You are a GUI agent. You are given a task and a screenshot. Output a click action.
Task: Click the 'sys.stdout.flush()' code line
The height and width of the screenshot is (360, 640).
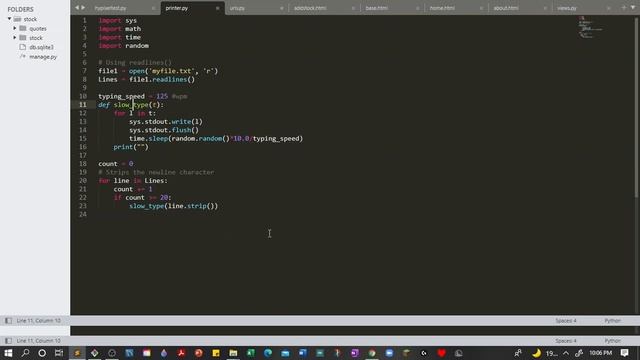(164, 130)
